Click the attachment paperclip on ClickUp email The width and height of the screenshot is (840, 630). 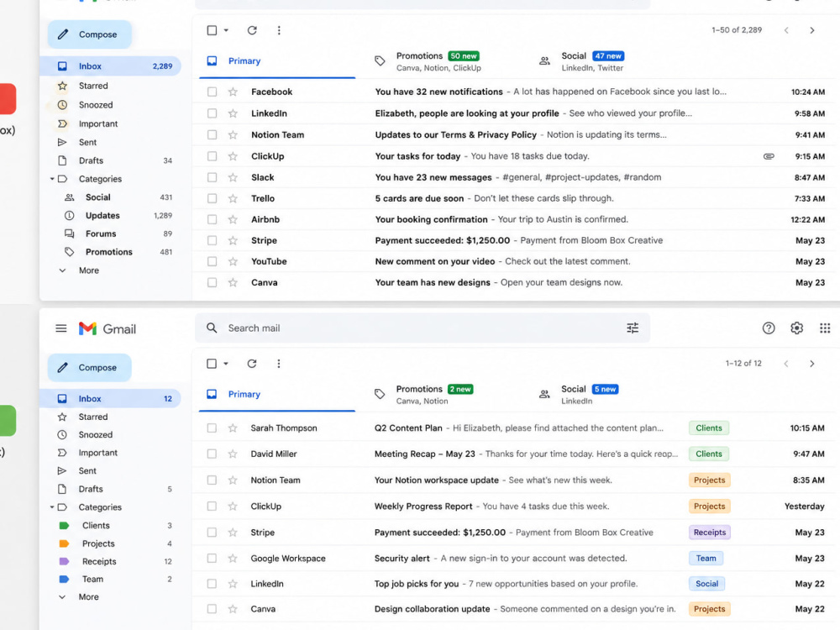769,156
